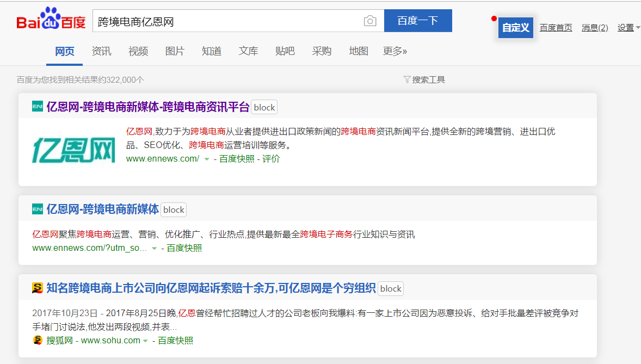Viewport: 641px width, 364px height.
Task: Expand dropdown arrow after www.sohu.com
Action: [x=145, y=341]
